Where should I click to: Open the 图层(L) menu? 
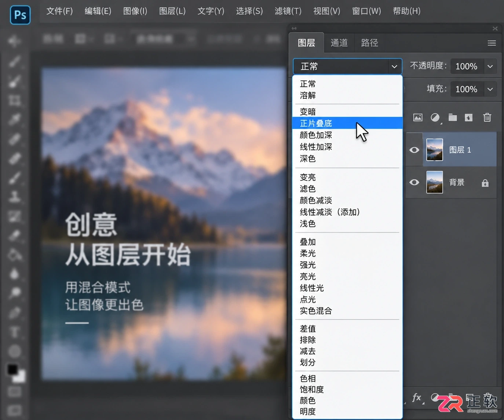(x=172, y=11)
